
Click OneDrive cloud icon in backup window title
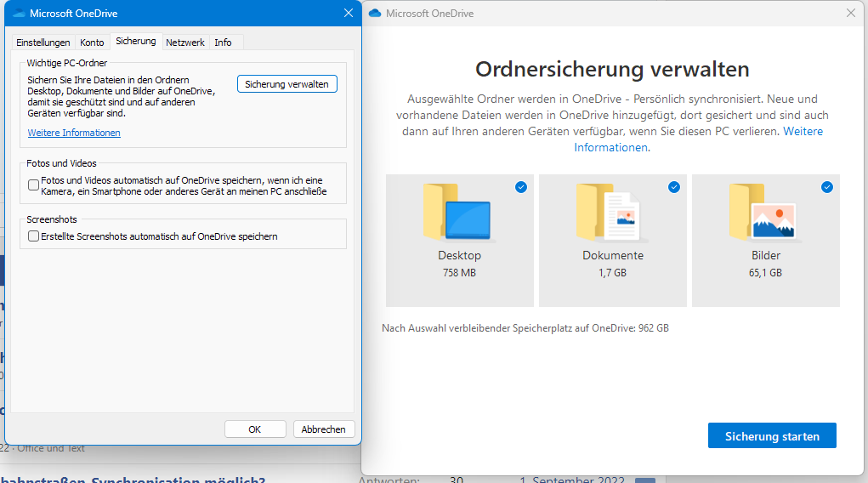[x=375, y=14]
